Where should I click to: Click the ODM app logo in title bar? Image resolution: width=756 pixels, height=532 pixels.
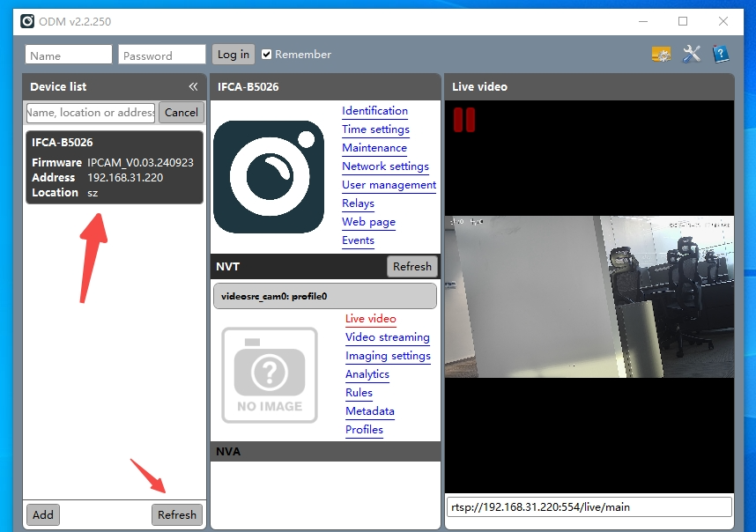27,21
